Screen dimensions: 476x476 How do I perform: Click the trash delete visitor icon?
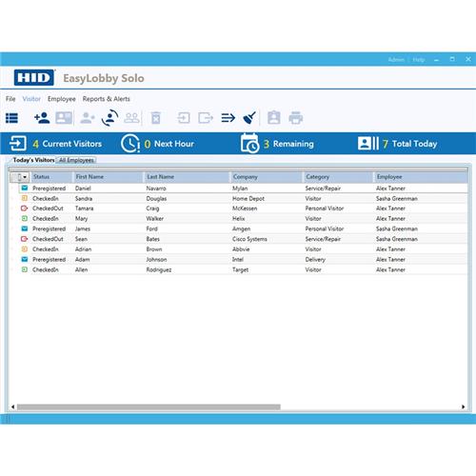(x=155, y=118)
